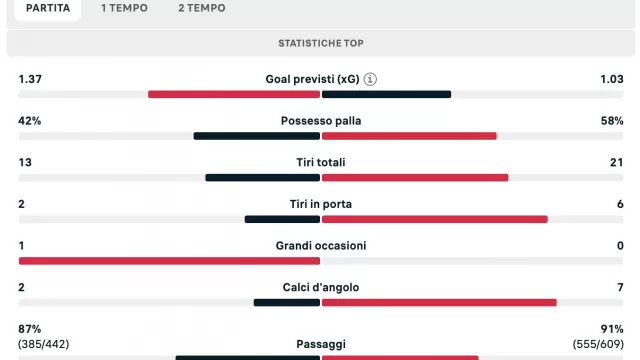Image resolution: width=640 pixels, height=360 pixels.
Task: Click the Possesso palla label
Action: [x=321, y=121]
